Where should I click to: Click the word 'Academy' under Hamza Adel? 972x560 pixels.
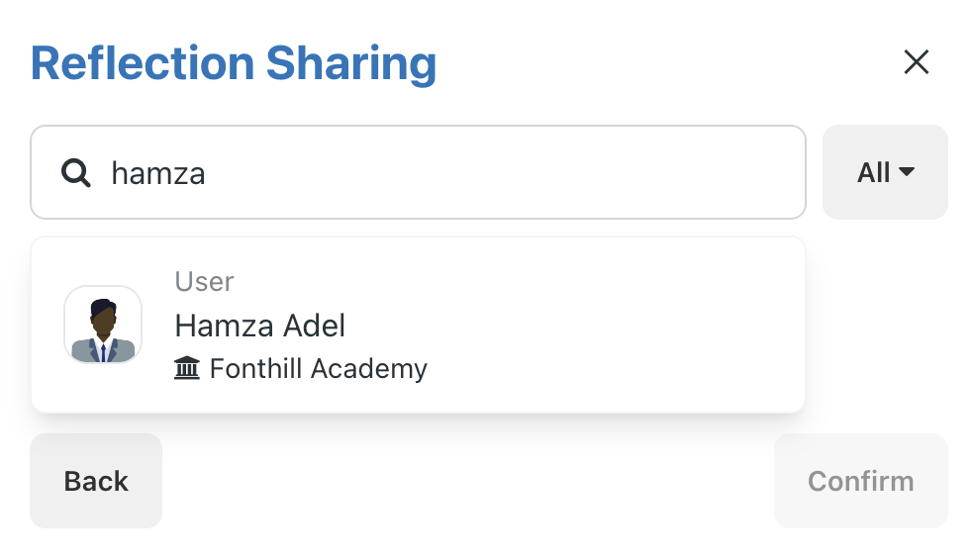point(369,369)
